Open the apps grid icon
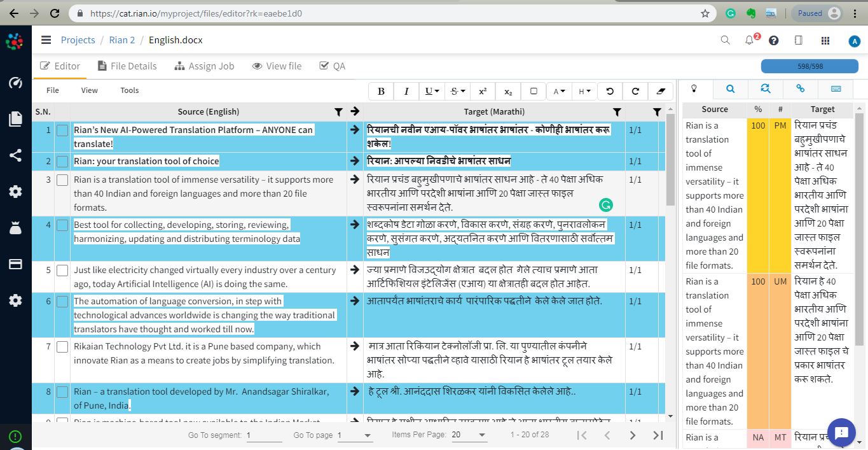The height and width of the screenshot is (450, 868). [x=825, y=40]
